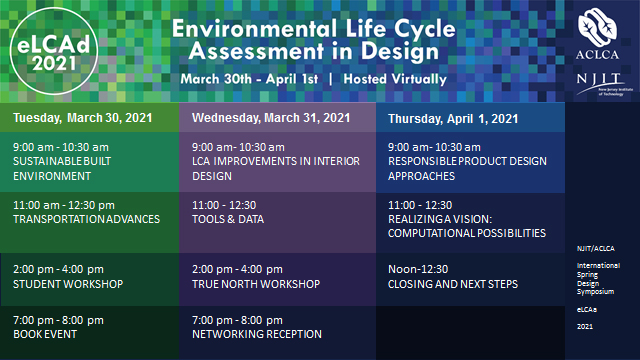Viewport: 640px width, 360px height.
Task: Select the Tuesday, March 30, 2021 header
Action: tap(89, 118)
